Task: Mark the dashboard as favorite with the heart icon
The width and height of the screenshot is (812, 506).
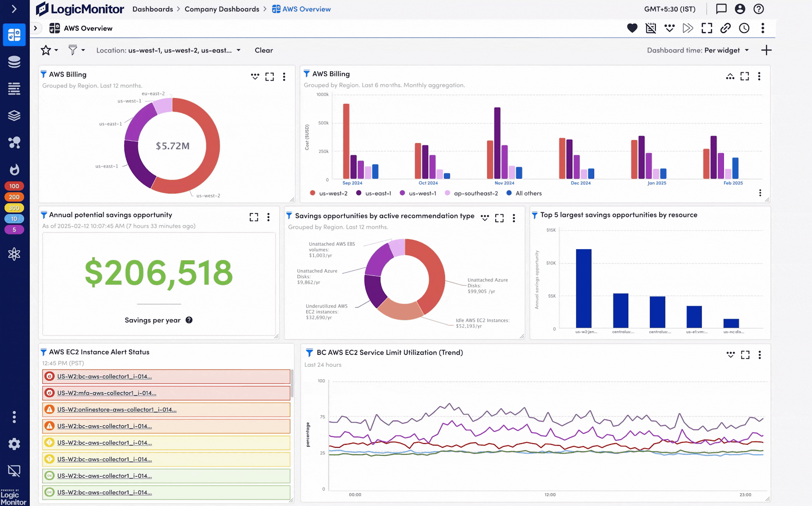Action: pyautogui.click(x=632, y=28)
